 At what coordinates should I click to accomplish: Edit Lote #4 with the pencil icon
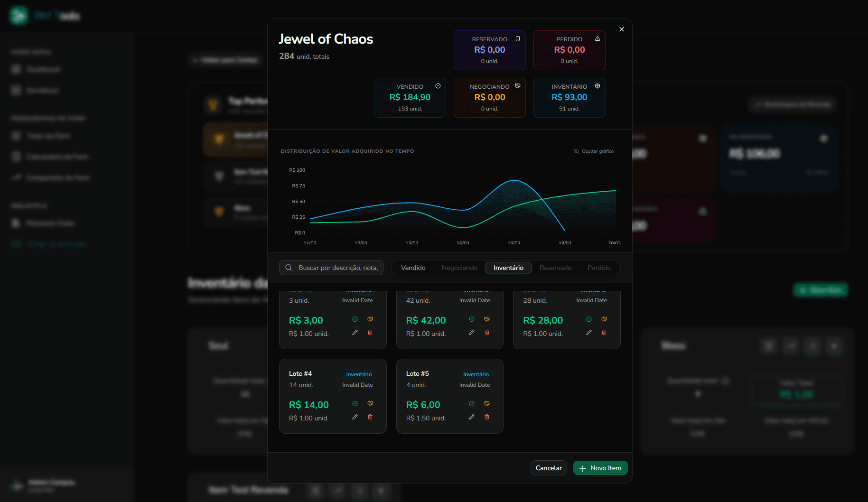coord(355,417)
